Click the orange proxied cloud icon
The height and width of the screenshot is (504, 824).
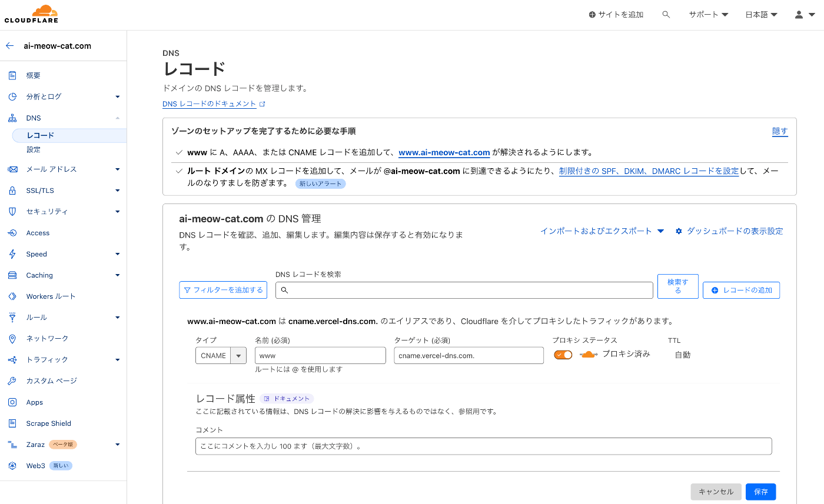[x=589, y=355]
